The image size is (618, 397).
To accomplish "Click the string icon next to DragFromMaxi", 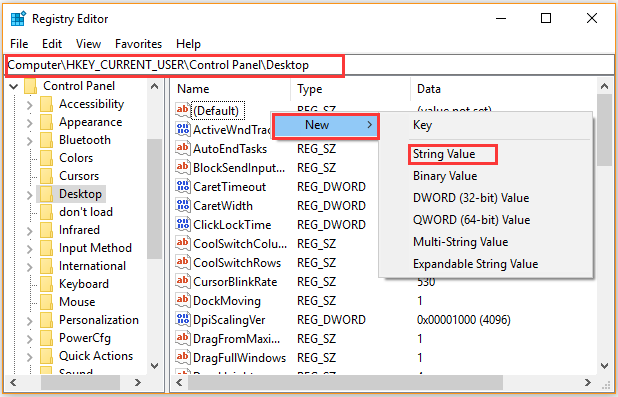I will point(182,338).
